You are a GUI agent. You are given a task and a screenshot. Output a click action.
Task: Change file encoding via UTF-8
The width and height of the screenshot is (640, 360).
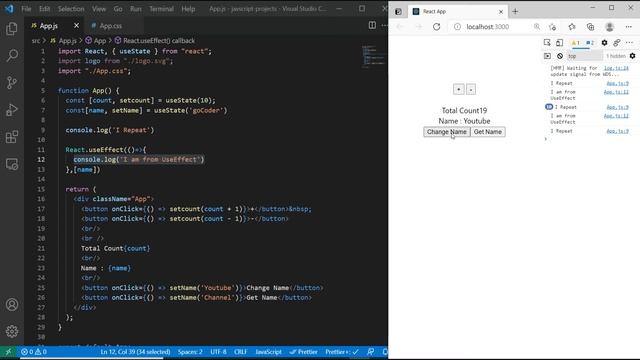tap(218, 351)
